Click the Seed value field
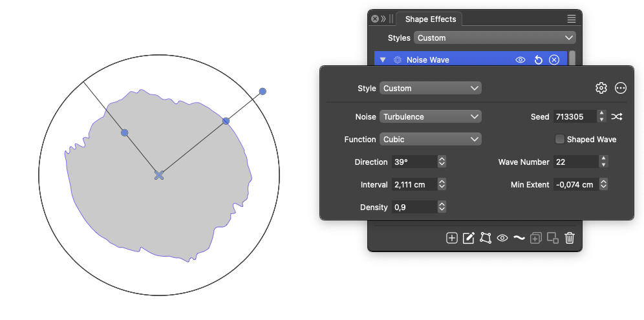Image resolution: width=644 pixels, height=320 pixels. pyautogui.click(x=575, y=116)
